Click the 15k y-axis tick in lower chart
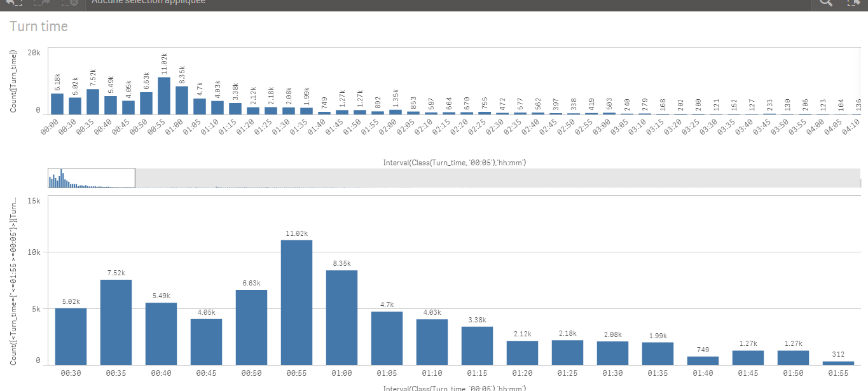 (x=36, y=200)
